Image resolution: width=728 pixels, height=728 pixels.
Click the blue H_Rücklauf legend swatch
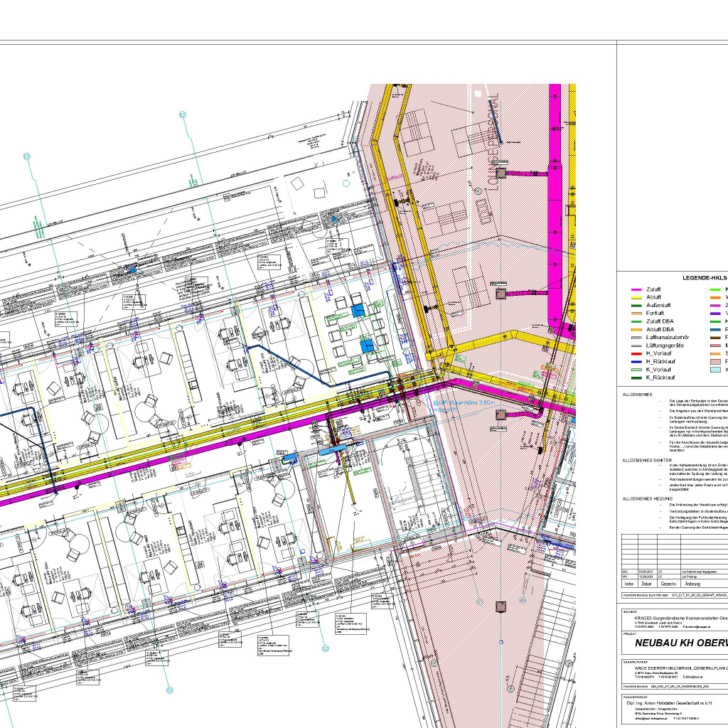(636, 360)
